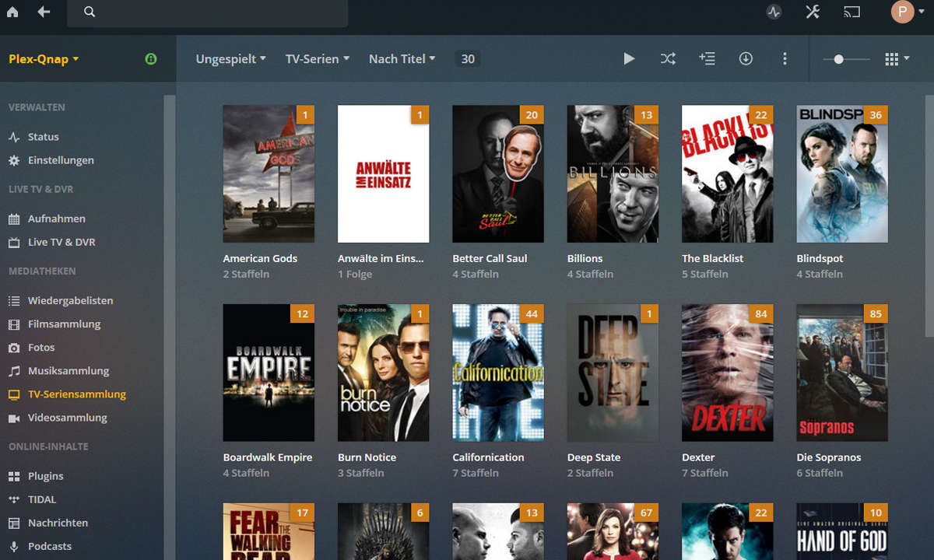The height and width of the screenshot is (560, 934).
Task: Click the search magnifier icon
Action: (x=90, y=12)
